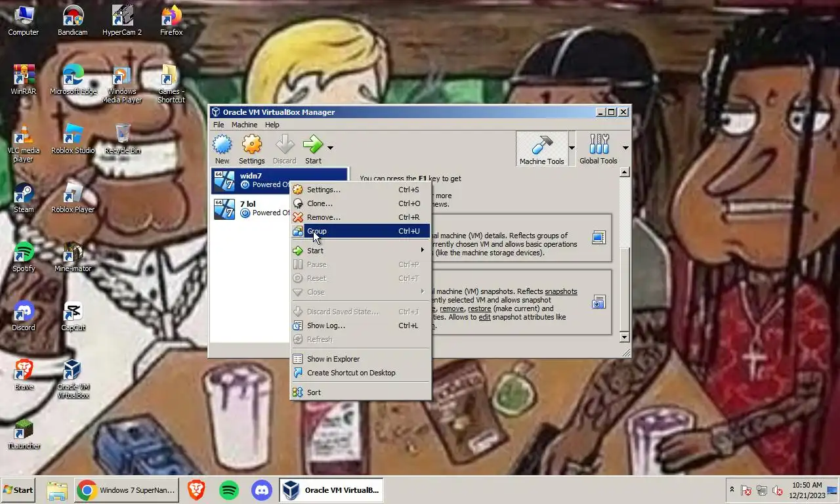This screenshot has width=840, height=504.
Task: Open the Machine menu
Action: tap(244, 125)
